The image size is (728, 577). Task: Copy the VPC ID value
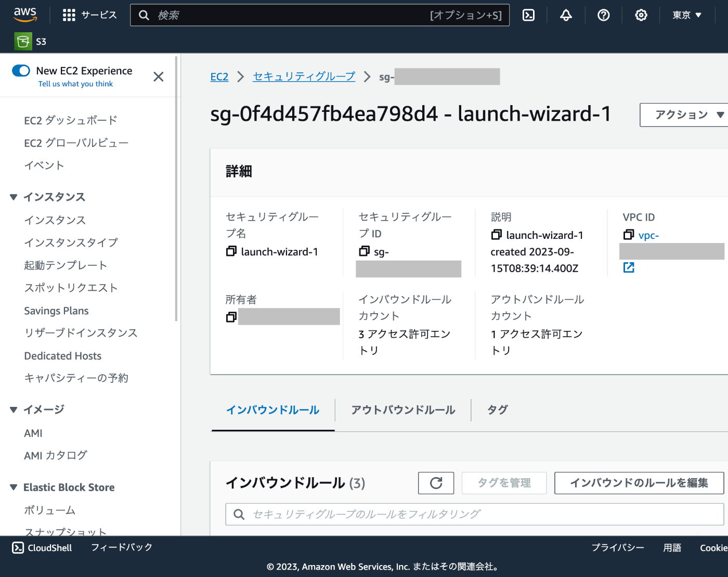(629, 235)
